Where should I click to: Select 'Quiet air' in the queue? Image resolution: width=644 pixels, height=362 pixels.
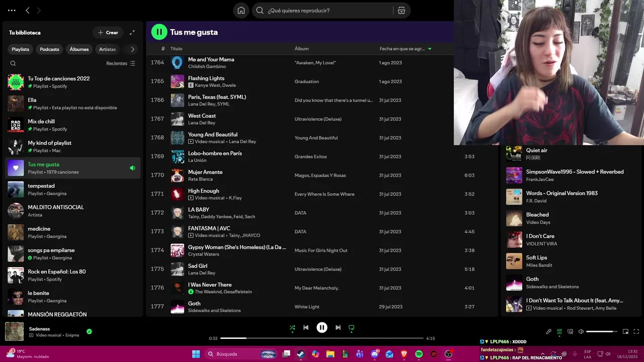coord(537,150)
